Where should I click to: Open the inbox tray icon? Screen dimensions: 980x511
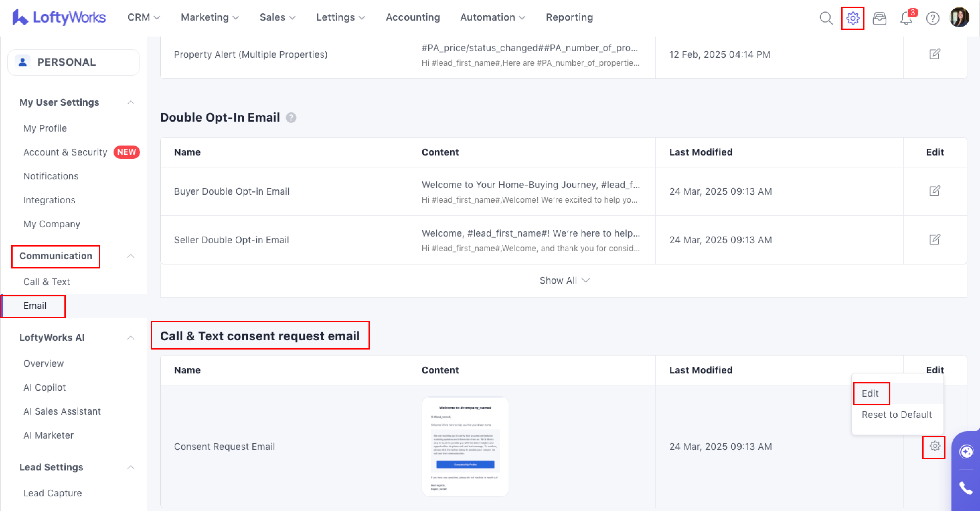879,18
